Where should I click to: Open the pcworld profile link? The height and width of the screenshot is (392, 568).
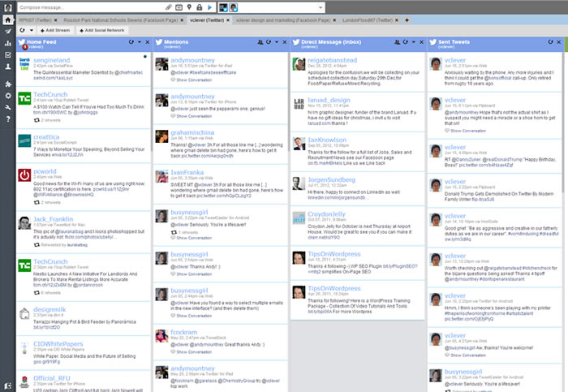coord(45,171)
